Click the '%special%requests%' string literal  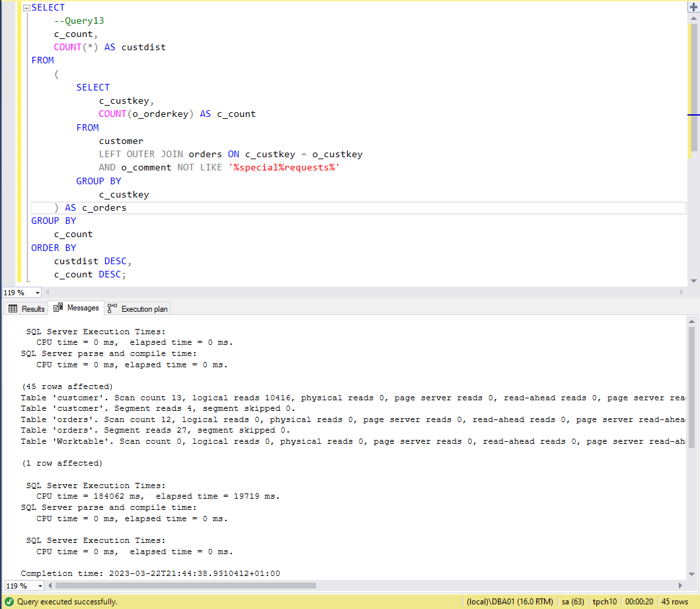(284, 168)
